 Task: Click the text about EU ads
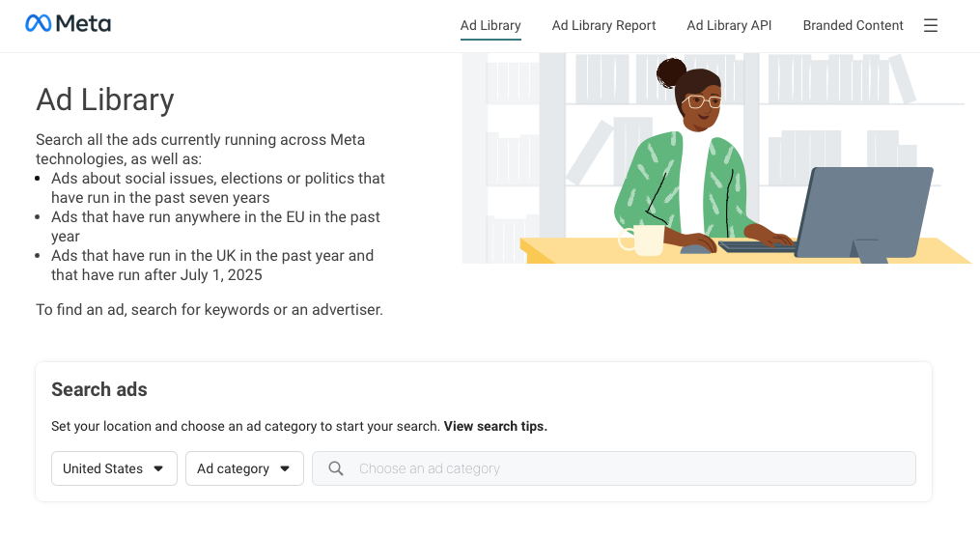tap(215, 226)
